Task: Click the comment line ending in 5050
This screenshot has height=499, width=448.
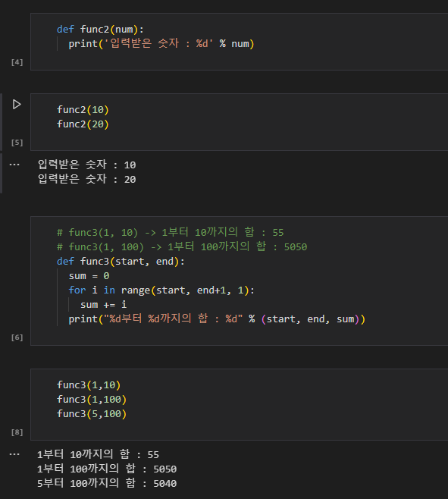Action: click(x=182, y=246)
